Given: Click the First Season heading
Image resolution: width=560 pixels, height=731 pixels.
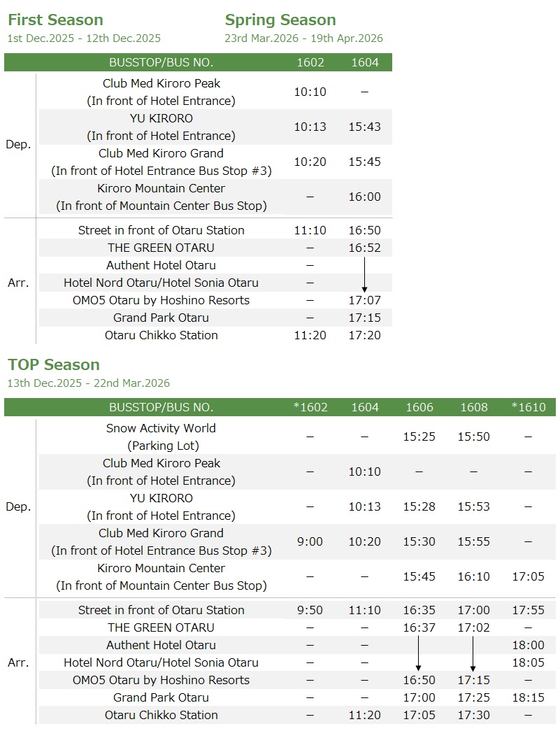Looking at the screenshot, I should (x=55, y=20).
